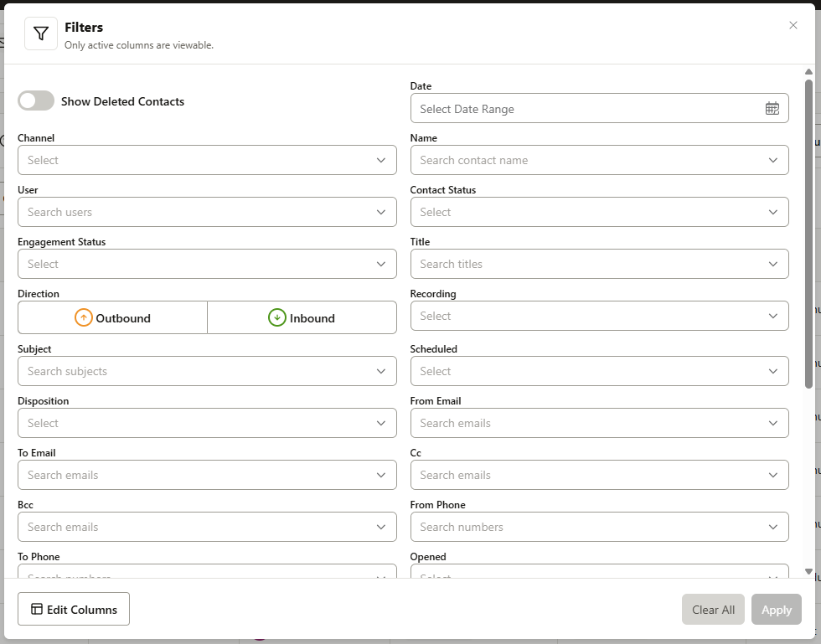Image resolution: width=821 pixels, height=644 pixels.
Task: Click the scrollbar up arrow
Action: 808,72
